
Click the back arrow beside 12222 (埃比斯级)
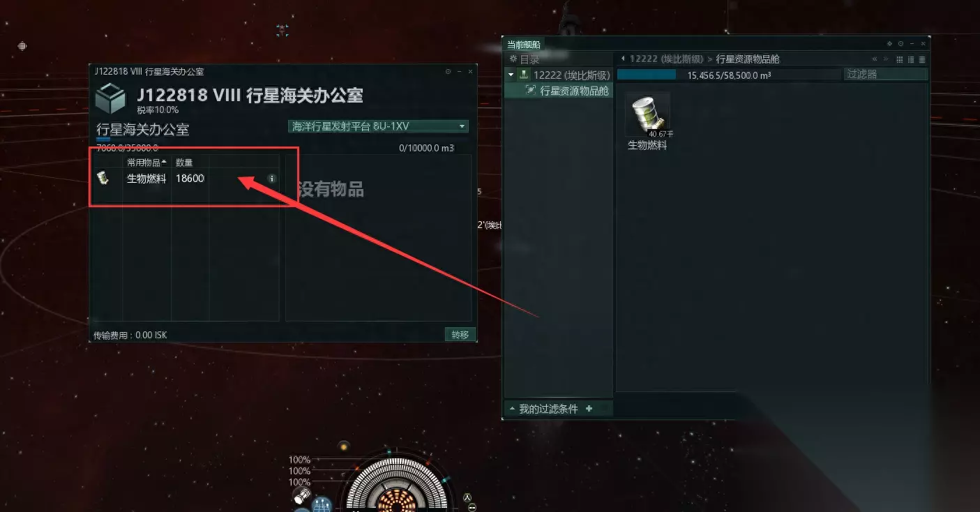(x=623, y=59)
